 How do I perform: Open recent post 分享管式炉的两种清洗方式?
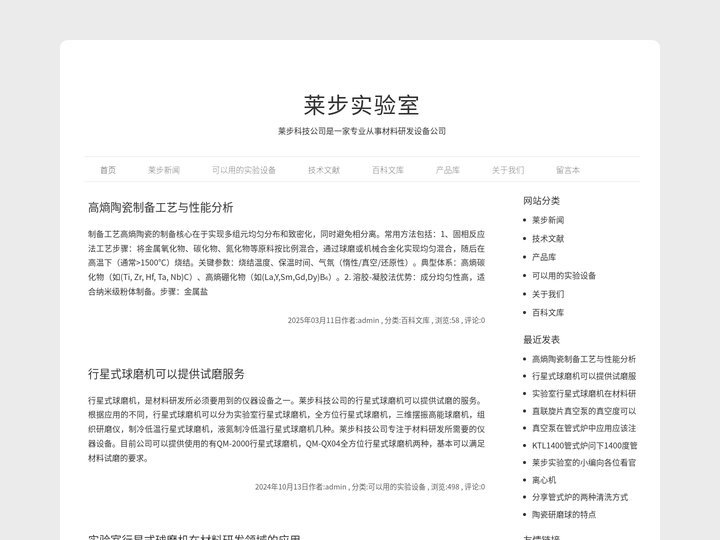580,497
